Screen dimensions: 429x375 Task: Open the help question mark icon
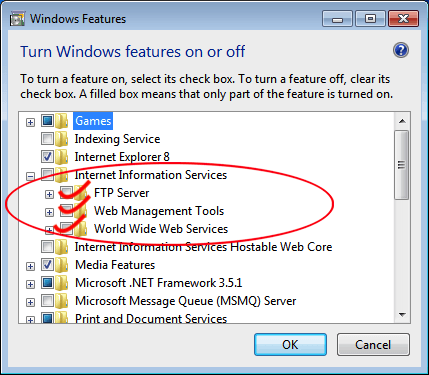tap(401, 50)
